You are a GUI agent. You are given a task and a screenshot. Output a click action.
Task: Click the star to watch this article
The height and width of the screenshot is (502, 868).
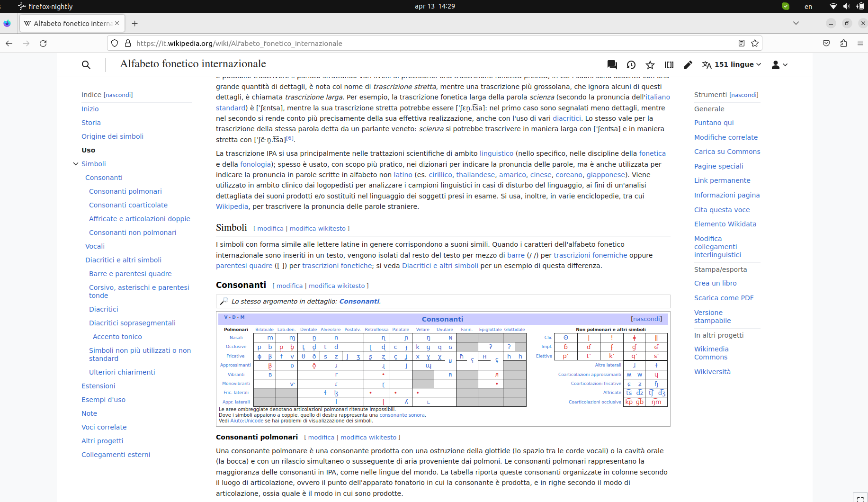[650, 64]
